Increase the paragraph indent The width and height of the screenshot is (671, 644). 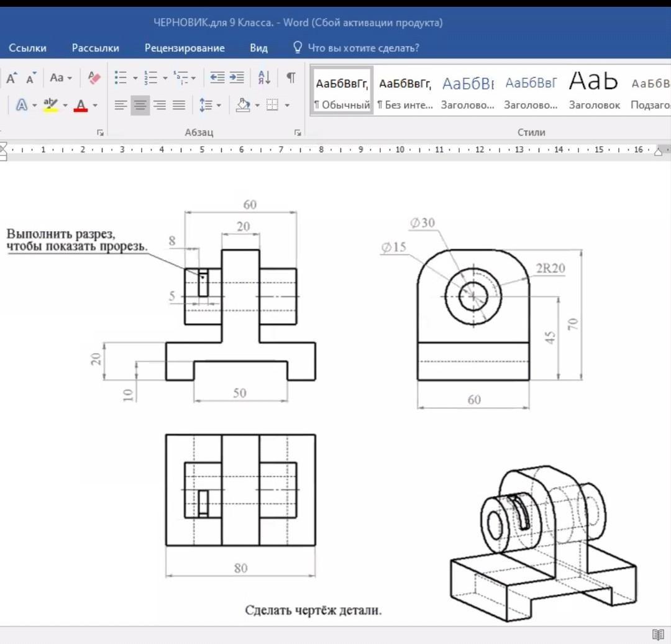pyautogui.click(x=237, y=78)
